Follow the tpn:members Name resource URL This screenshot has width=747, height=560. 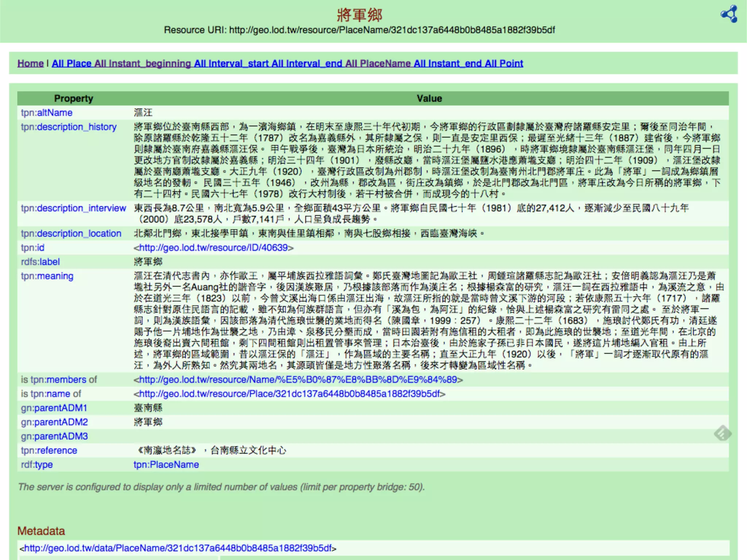(298, 380)
